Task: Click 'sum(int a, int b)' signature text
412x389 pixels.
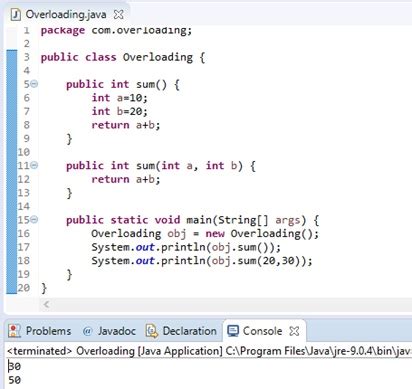Action: point(189,166)
